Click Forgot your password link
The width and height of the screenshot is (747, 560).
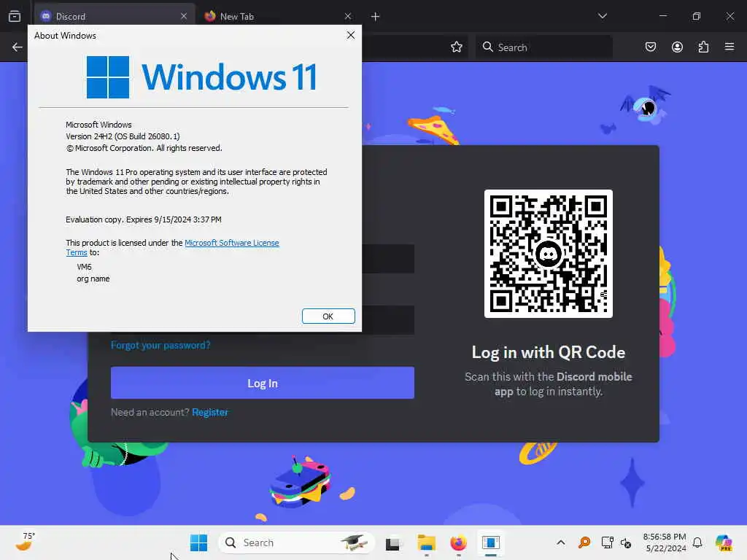point(160,345)
